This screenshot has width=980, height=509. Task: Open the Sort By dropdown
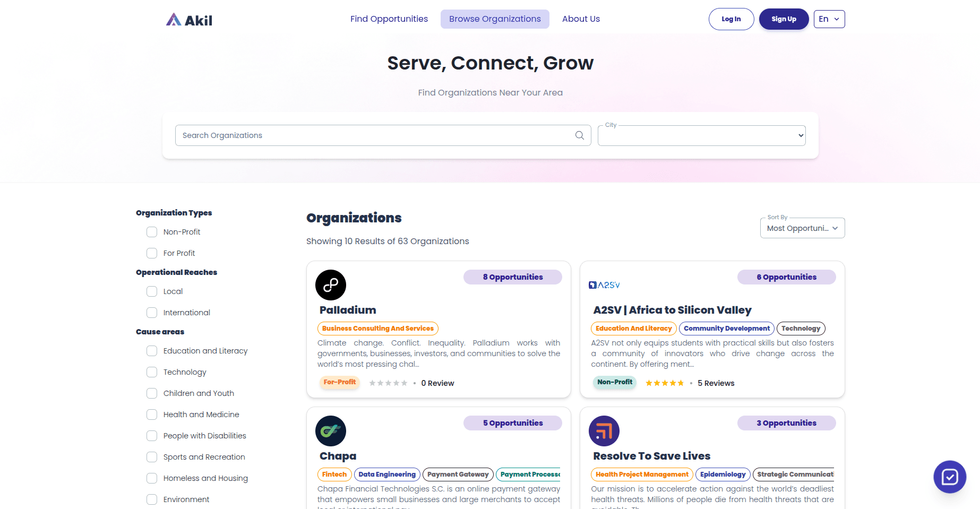point(803,228)
